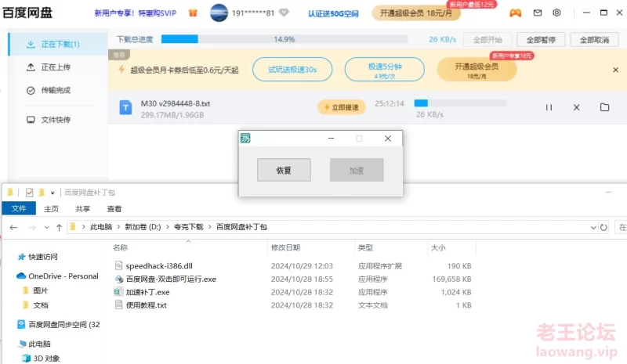627x364 pixels.
Task: Open Baidu Netdisk settings gear icon
Action: point(556,13)
